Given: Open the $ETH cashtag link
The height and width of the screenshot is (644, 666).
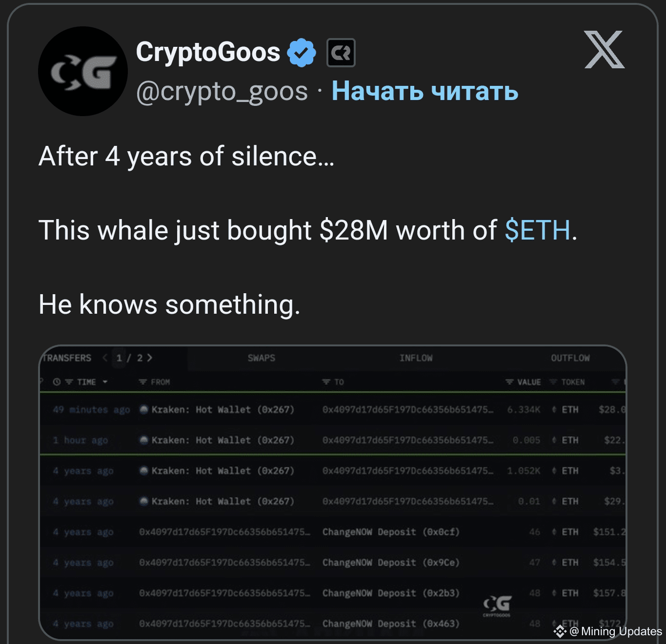Looking at the screenshot, I should [x=537, y=230].
